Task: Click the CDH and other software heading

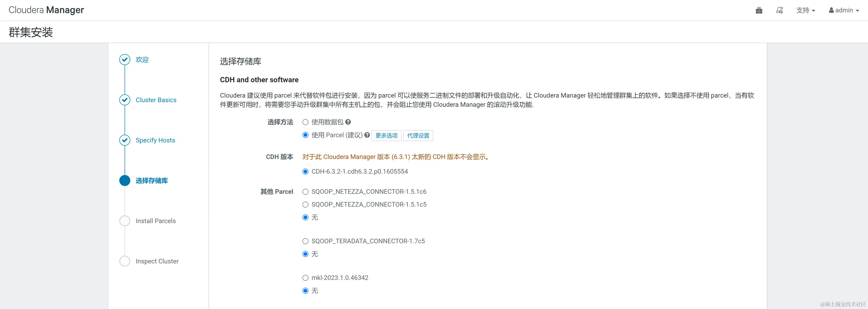Action: (x=259, y=80)
